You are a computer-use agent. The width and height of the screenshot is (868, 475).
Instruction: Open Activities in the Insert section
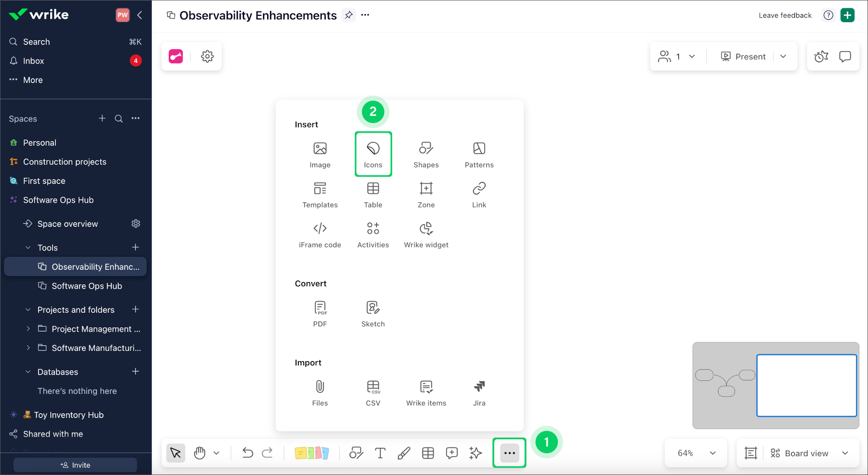[373, 235]
